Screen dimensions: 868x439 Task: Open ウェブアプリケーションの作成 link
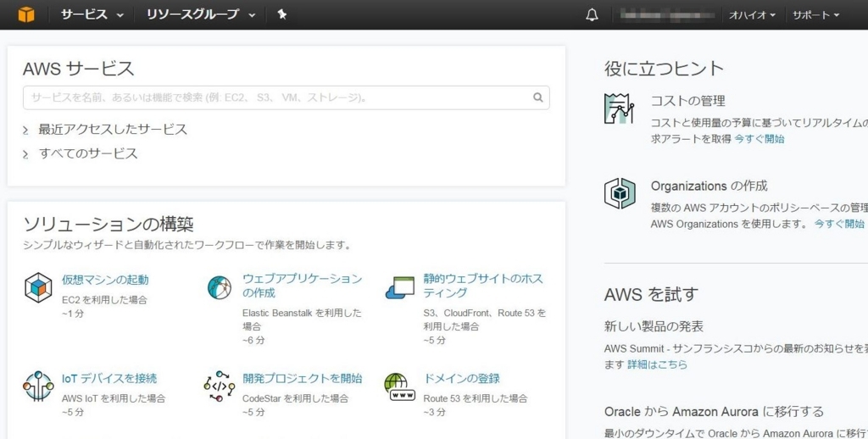[303, 286]
